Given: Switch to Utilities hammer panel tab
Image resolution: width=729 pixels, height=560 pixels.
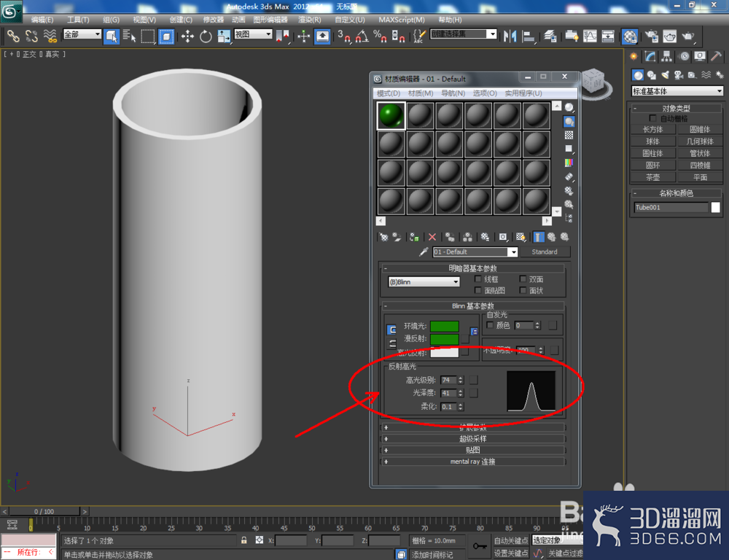Looking at the screenshot, I should pyautogui.click(x=717, y=57).
